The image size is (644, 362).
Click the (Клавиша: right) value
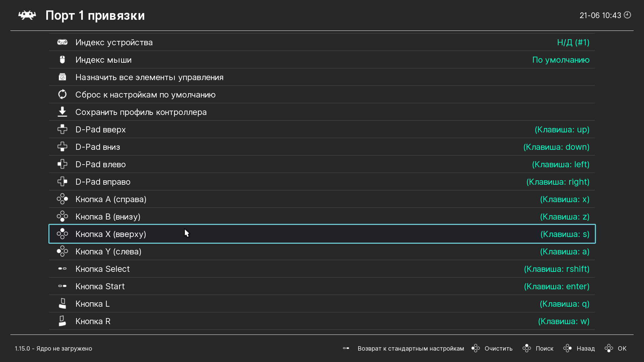click(558, 182)
